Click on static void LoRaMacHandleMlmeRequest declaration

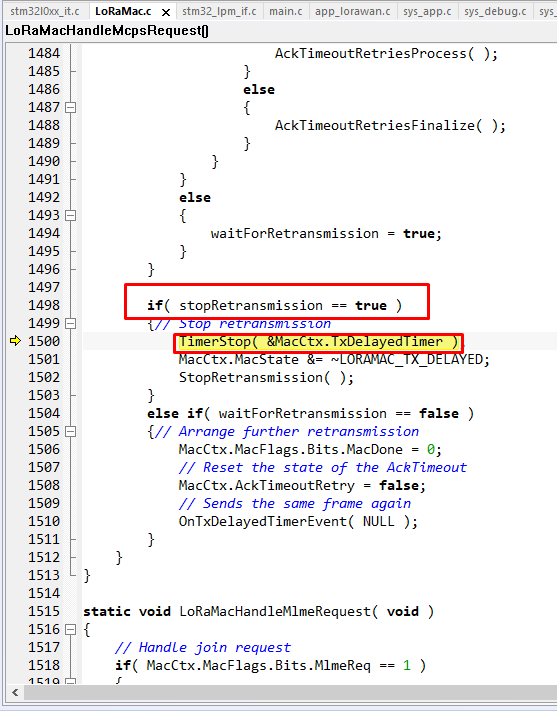click(259, 611)
